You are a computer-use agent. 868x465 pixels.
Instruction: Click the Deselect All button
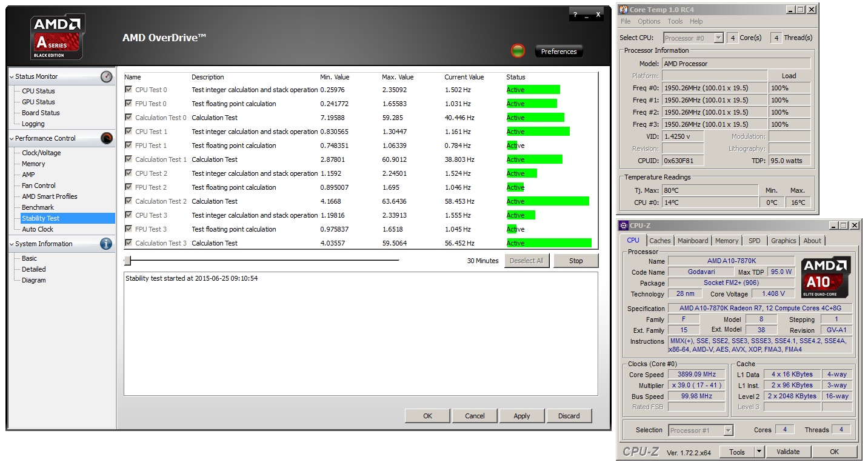[x=527, y=261]
